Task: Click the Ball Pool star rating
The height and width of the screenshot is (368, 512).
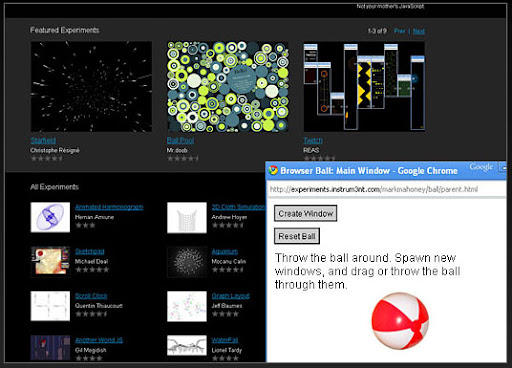Action: pos(183,159)
